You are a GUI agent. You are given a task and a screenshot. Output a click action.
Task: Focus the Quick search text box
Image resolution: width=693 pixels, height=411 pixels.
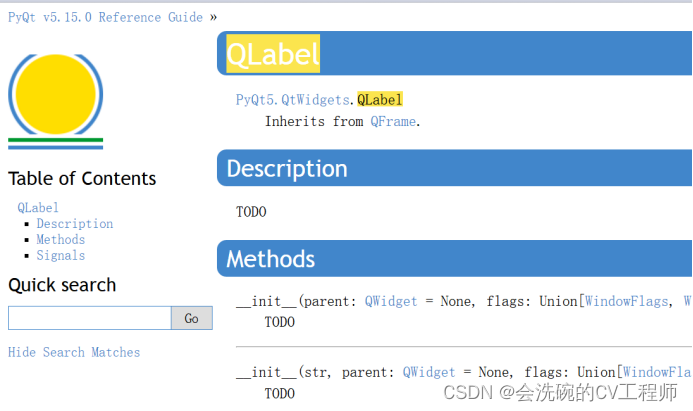(x=90, y=318)
